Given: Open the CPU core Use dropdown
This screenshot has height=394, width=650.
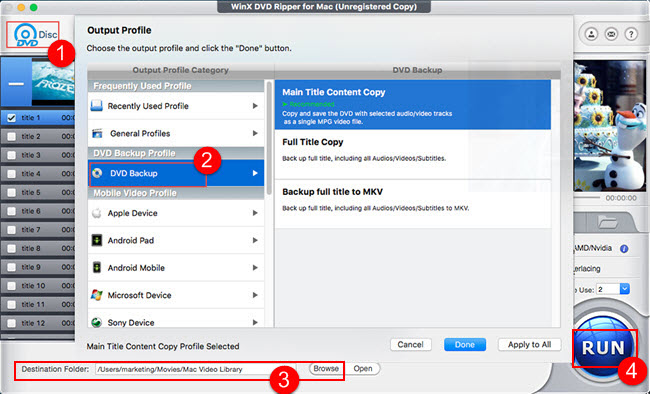Looking at the screenshot, I should pyautogui.click(x=624, y=289).
